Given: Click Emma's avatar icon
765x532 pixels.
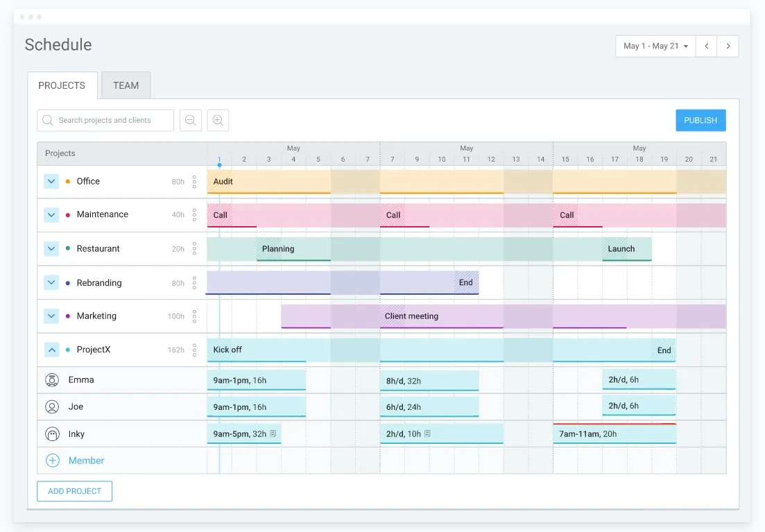Looking at the screenshot, I should [x=52, y=379].
